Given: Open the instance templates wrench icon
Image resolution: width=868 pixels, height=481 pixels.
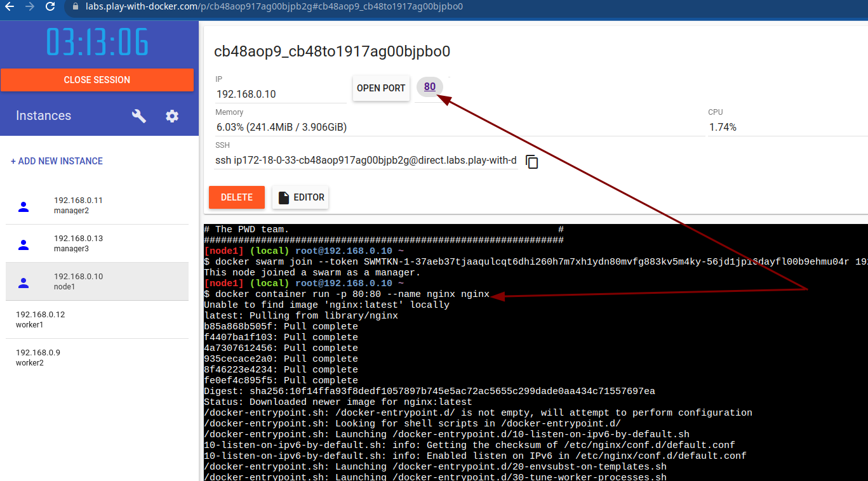Looking at the screenshot, I should [x=139, y=115].
